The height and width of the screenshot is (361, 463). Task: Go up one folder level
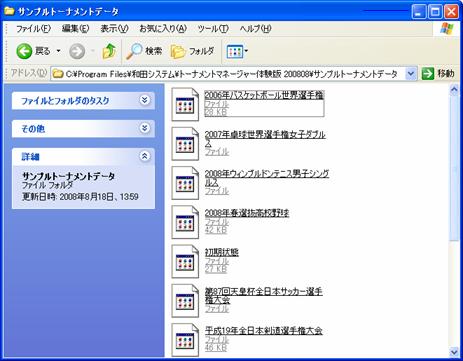tap(109, 51)
